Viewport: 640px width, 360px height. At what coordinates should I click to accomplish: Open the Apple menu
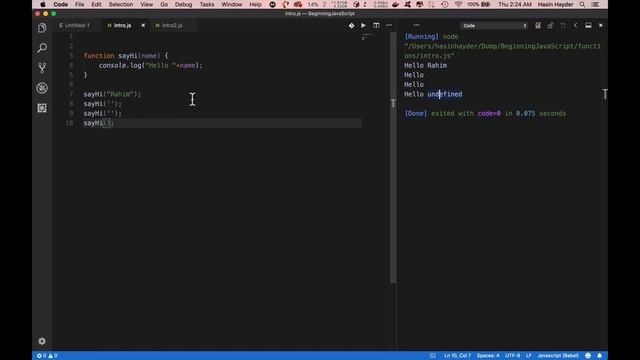[42, 4]
